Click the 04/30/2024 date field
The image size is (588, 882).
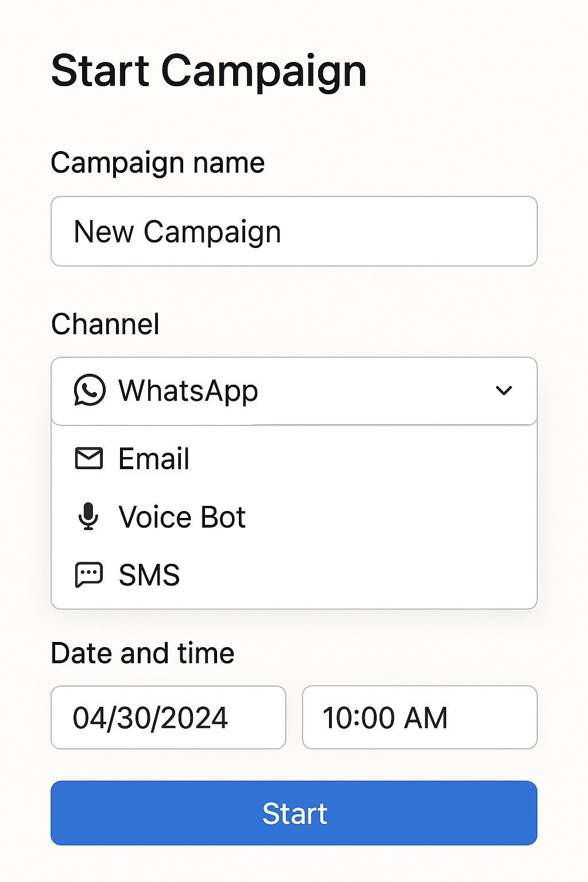(x=168, y=717)
